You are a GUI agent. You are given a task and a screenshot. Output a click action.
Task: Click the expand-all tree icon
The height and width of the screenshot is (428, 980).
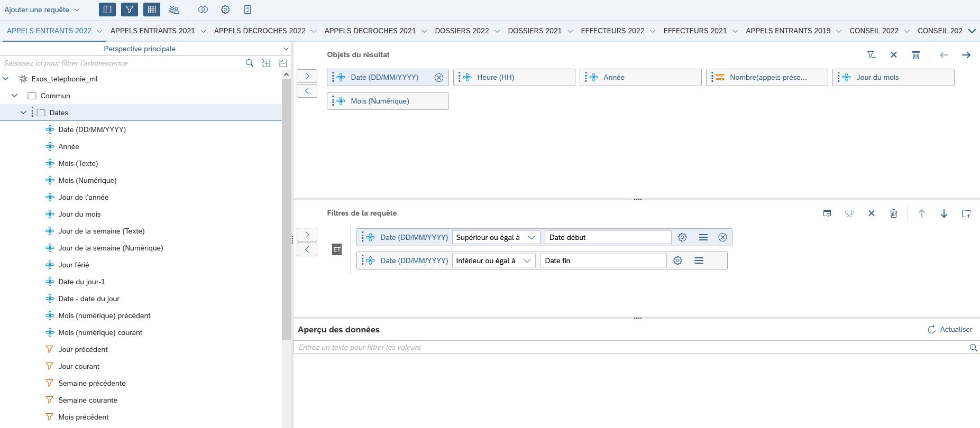coord(266,63)
